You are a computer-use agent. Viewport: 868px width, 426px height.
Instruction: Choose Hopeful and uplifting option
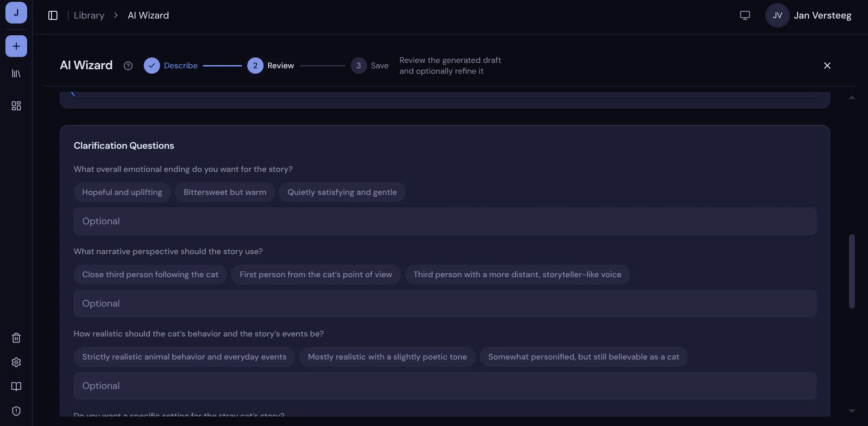click(x=122, y=192)
